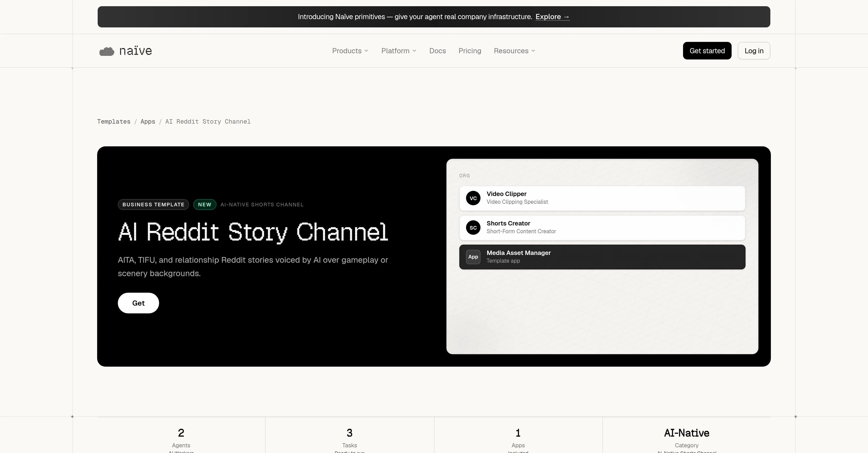868x453 pixels.
Task: Open the Pricing page from navigation
Action: coord(470,51)
